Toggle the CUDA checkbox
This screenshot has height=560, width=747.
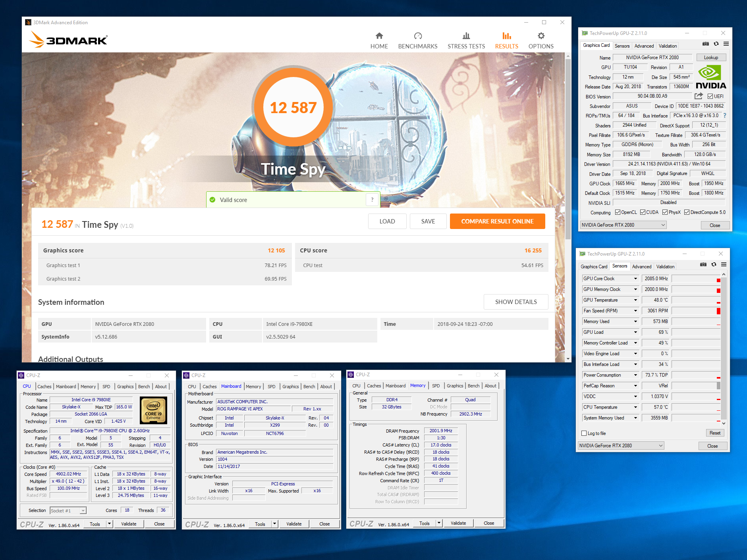click(643, 212)
